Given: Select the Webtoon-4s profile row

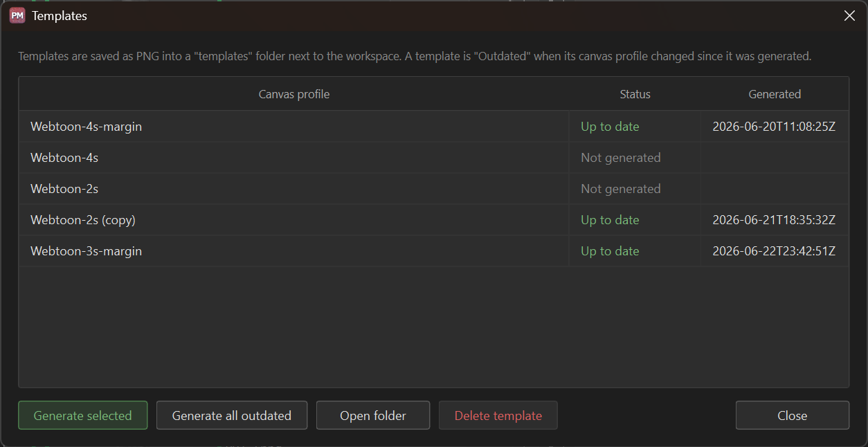Looking at the screenshot, I should click(x=433, y=158).
